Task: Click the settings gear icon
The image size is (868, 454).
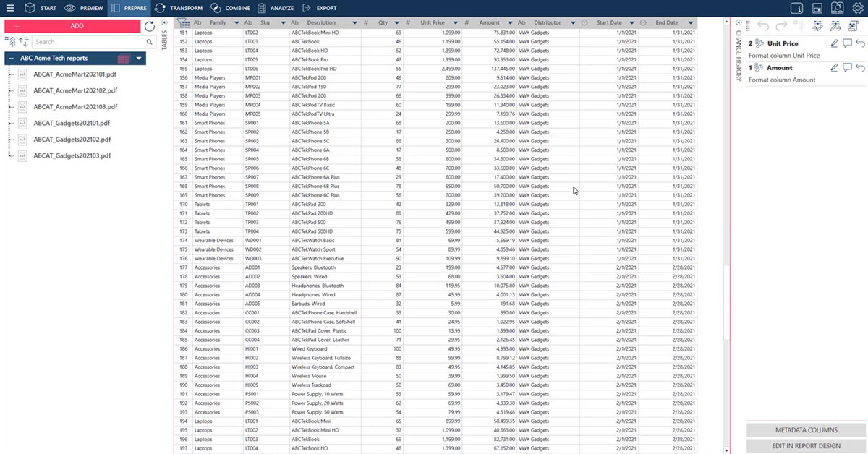Action: click(857, 8)
